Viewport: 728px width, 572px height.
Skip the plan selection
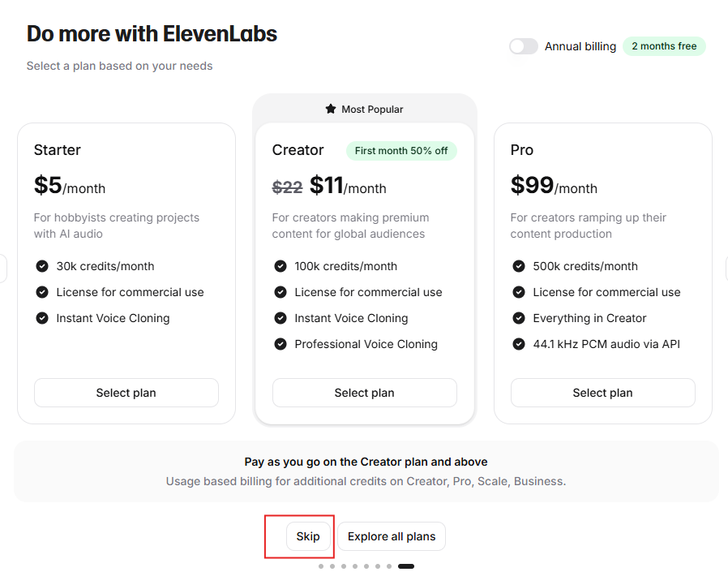click(308, 536)
